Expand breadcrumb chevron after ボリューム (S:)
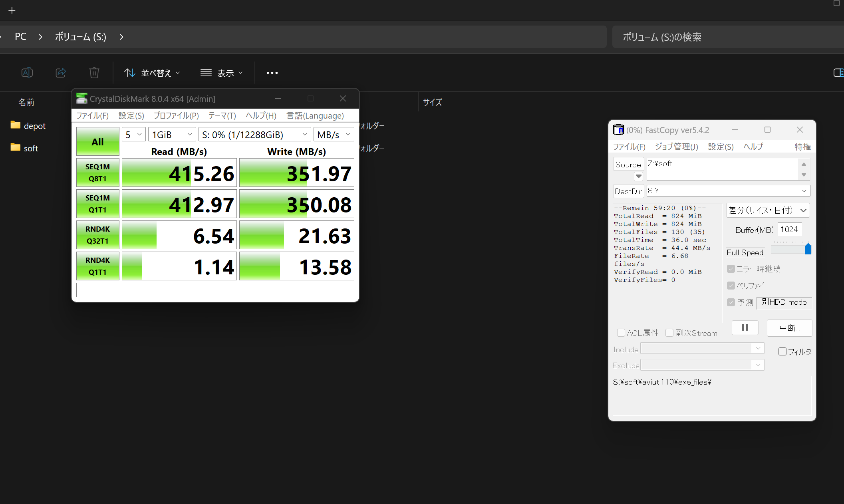 [x=121, y=37]
